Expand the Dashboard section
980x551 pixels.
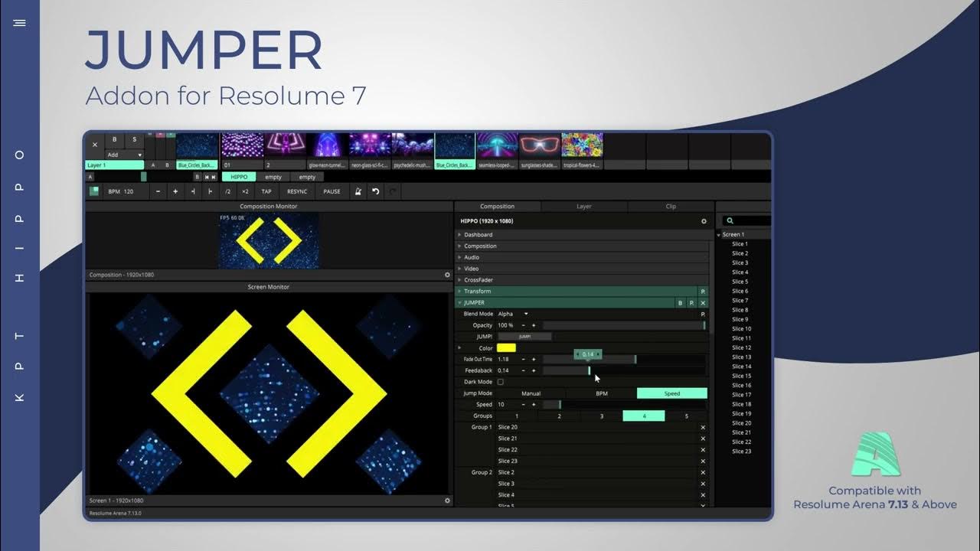[x=583, y=235]
